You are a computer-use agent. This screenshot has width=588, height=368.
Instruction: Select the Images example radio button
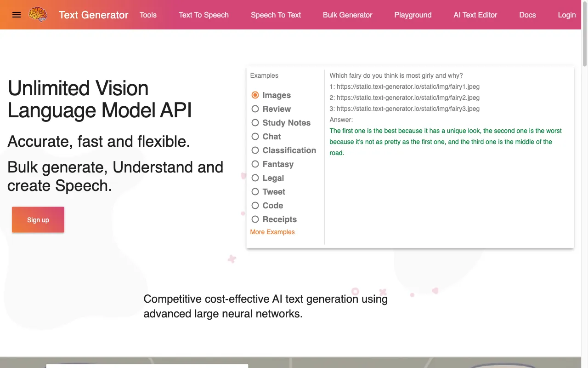pos(255,95)
